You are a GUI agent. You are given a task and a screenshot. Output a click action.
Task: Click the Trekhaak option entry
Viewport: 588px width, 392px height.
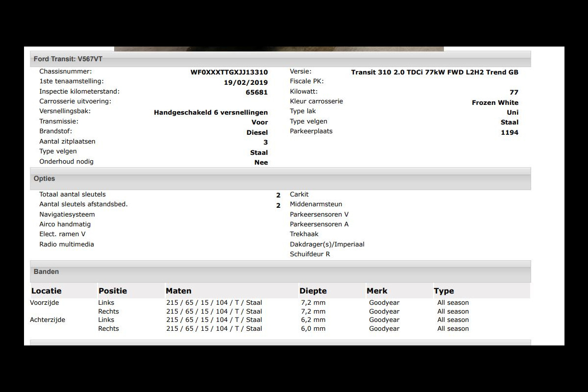click(304, 234)
